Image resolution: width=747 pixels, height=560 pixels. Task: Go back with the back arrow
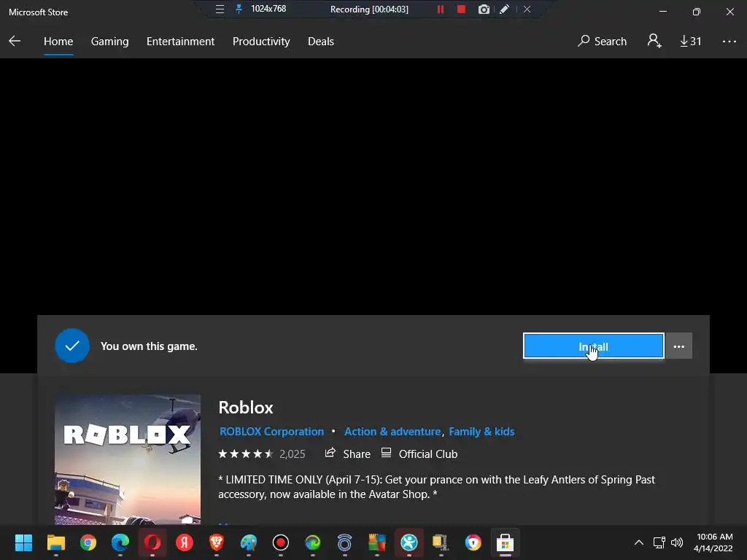(x=15, y=41)
